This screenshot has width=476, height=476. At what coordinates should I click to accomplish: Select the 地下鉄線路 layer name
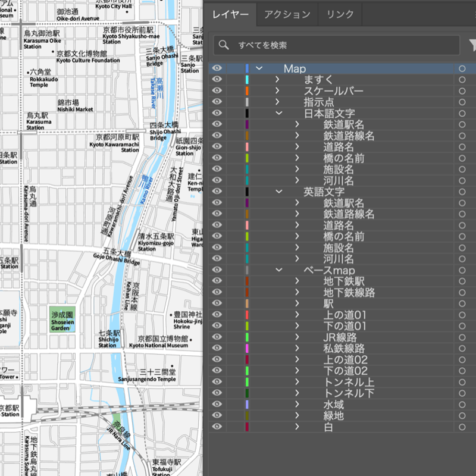349,293
